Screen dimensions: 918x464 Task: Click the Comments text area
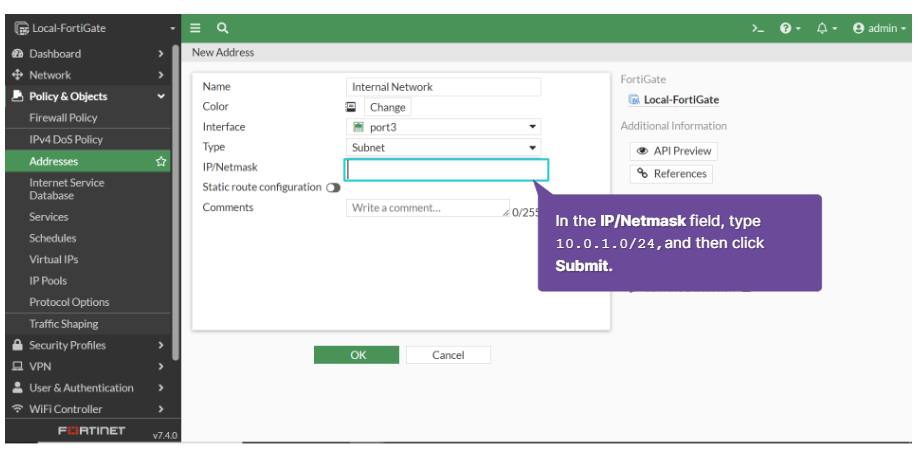pyautogui.click(x=428, y=208)
